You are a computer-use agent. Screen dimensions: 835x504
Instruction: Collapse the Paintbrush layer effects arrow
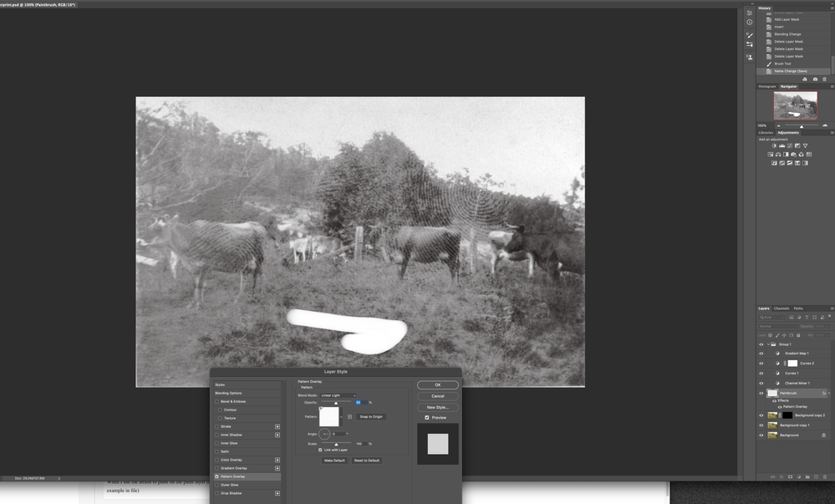tap(828, 393)
